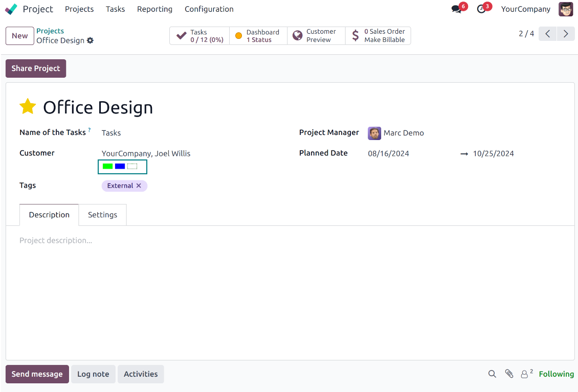Search messages with magnifier icon
The width and height of the screenshot is (578, 392).
492,374
